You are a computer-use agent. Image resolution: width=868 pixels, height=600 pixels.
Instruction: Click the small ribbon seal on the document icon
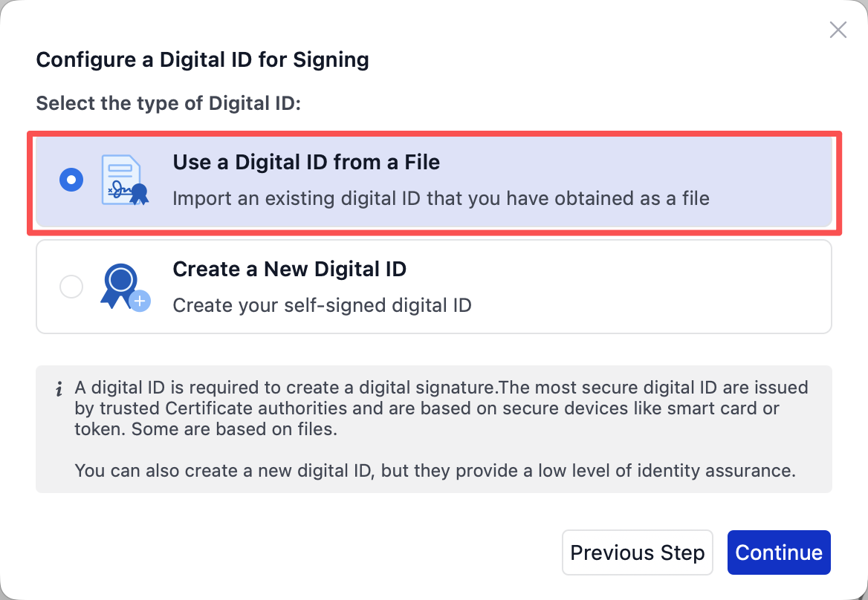click(139, 194)
